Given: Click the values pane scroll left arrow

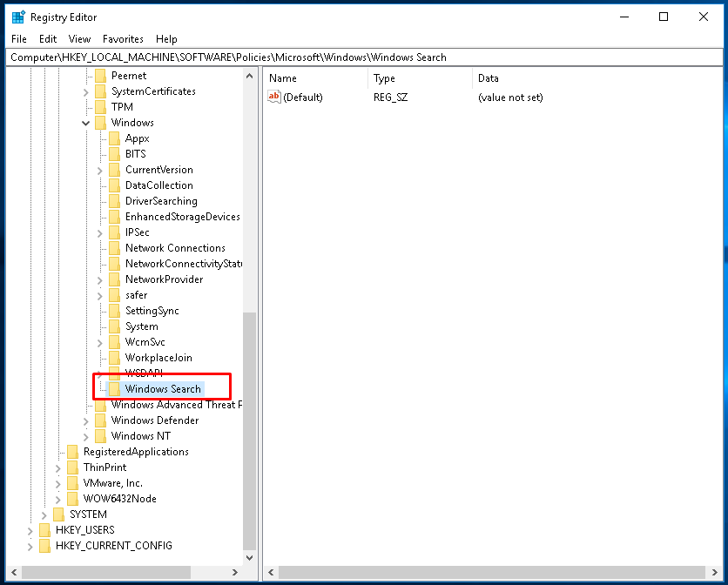Looking at the screenshot, I should click(271, 572).
